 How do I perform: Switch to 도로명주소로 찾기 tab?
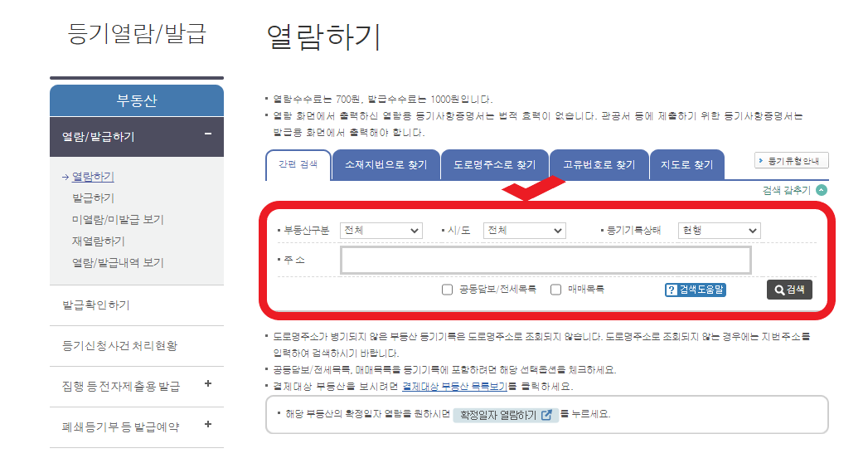point(494,164)
